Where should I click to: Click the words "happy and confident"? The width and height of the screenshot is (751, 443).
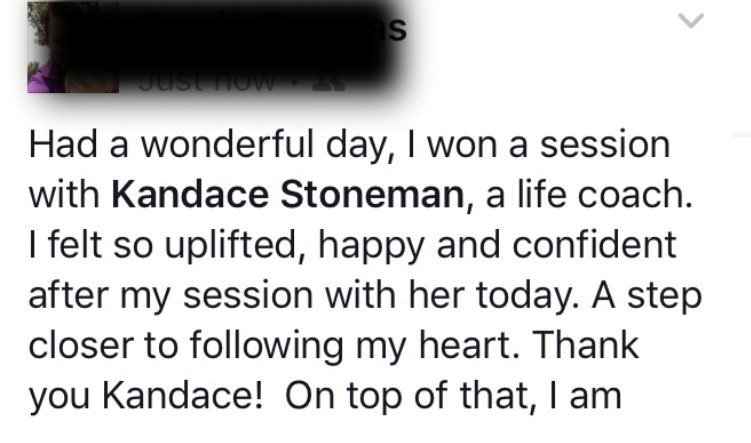(497, 245)
